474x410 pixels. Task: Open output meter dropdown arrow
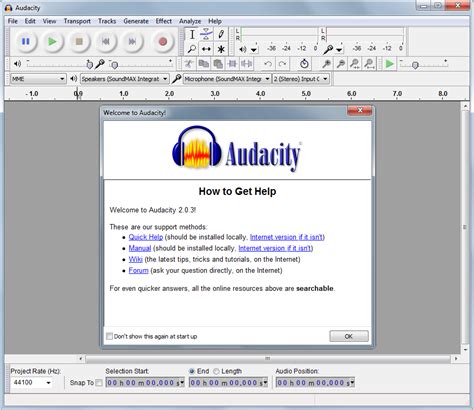point(254,50)
